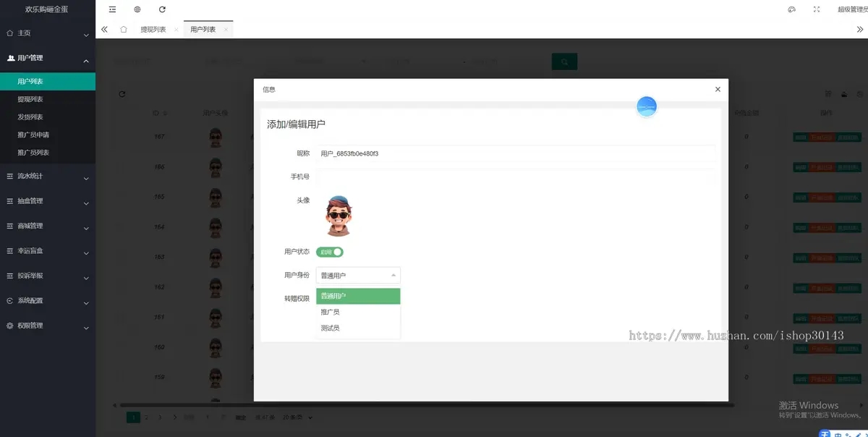Expand the 权限管理 sidebar menu
The width and height of the screenshot is (868, 437).
pyautogui.click(x=48, y=326)
